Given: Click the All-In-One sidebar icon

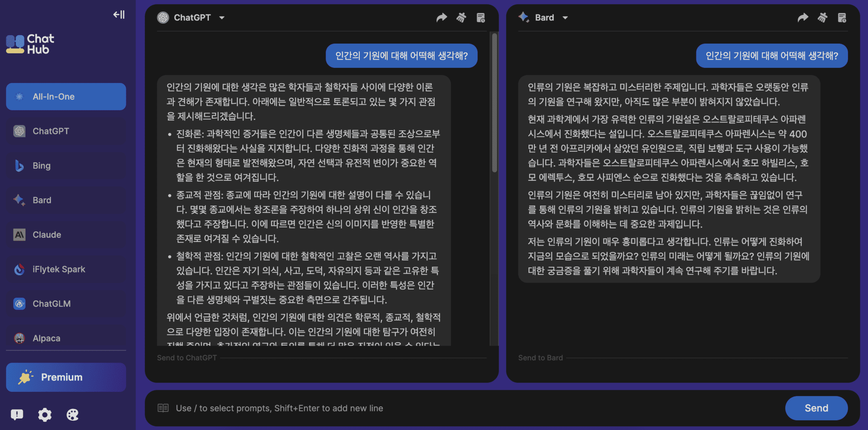Looking at the screenshot, I should (x=19, y=97).
